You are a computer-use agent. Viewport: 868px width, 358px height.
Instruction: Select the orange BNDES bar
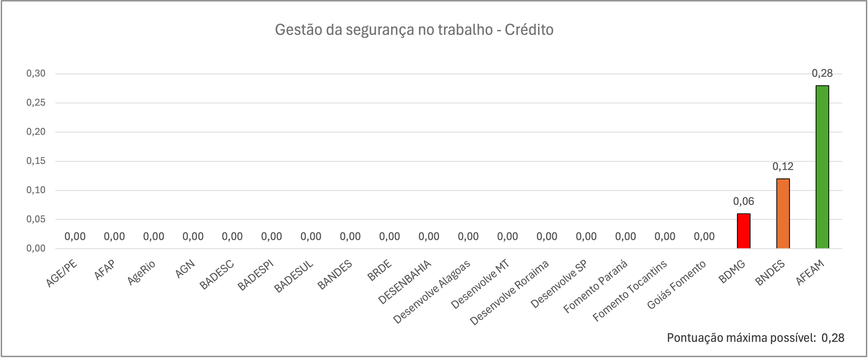pyautogui.click(x=783, y=213)
